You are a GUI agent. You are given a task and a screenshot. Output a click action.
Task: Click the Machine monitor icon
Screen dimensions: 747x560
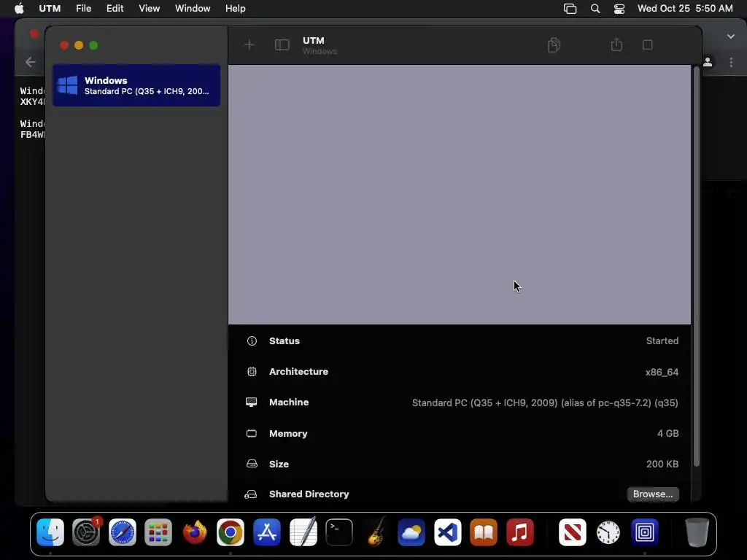tap(251, 402)
